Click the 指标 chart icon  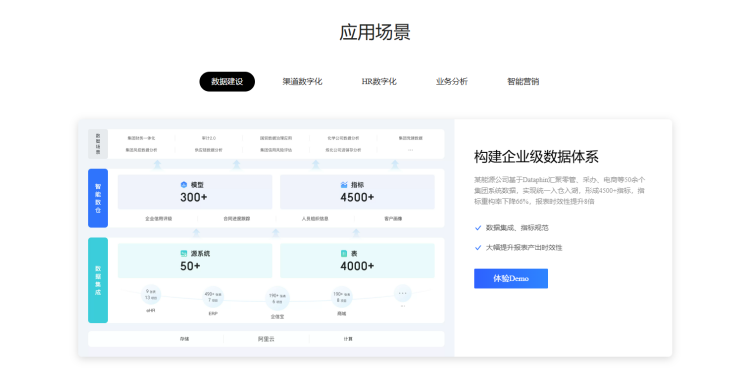(344, 185)
